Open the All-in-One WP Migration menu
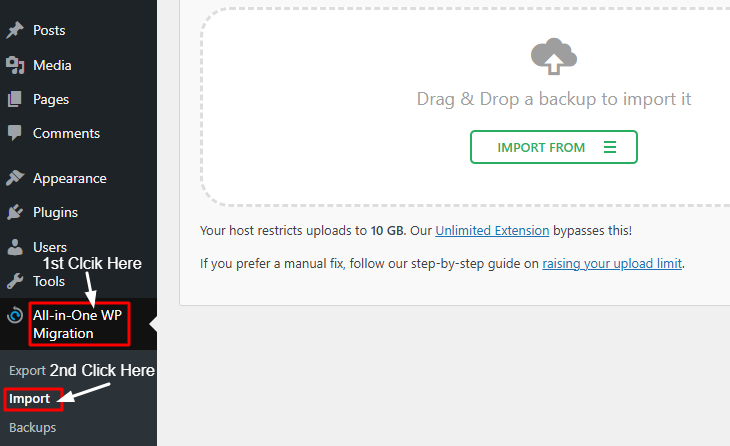 pos(78,324)
